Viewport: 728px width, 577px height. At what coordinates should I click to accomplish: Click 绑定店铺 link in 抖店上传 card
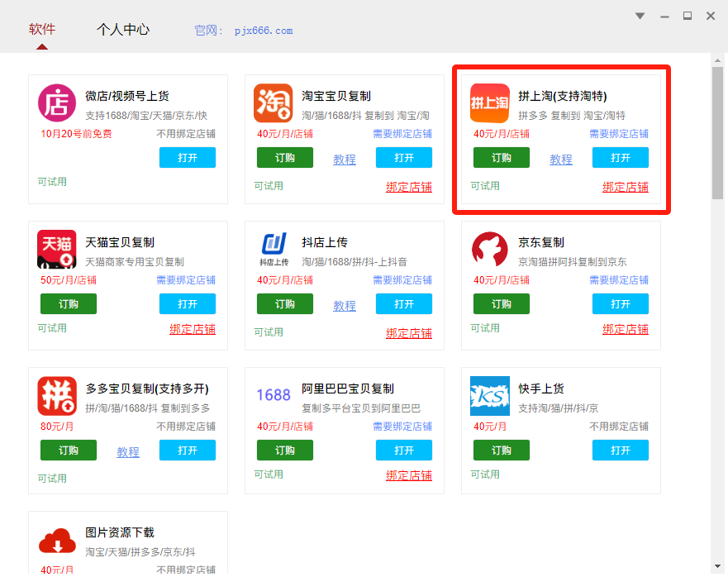[x=409, y=334]
